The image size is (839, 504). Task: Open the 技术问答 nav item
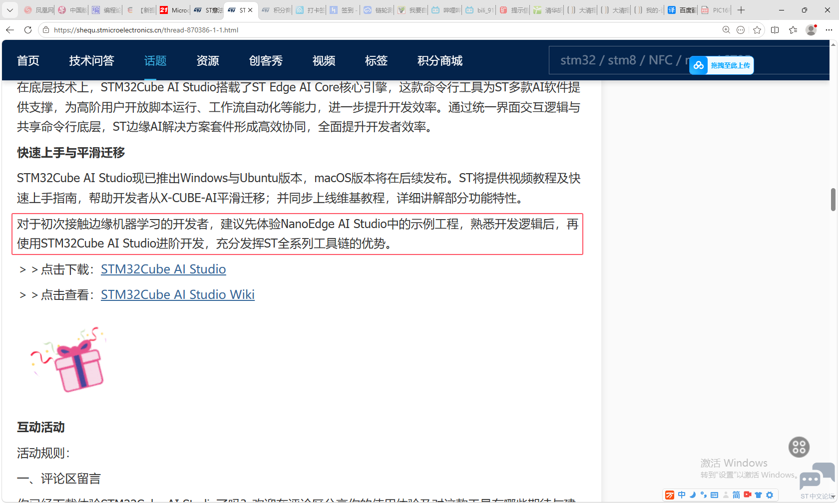coord(92,61)
